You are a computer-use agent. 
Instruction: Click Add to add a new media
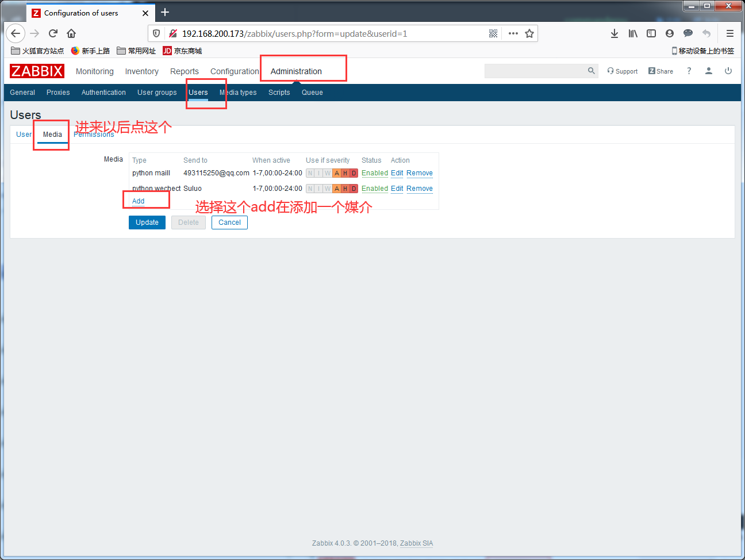139,201
